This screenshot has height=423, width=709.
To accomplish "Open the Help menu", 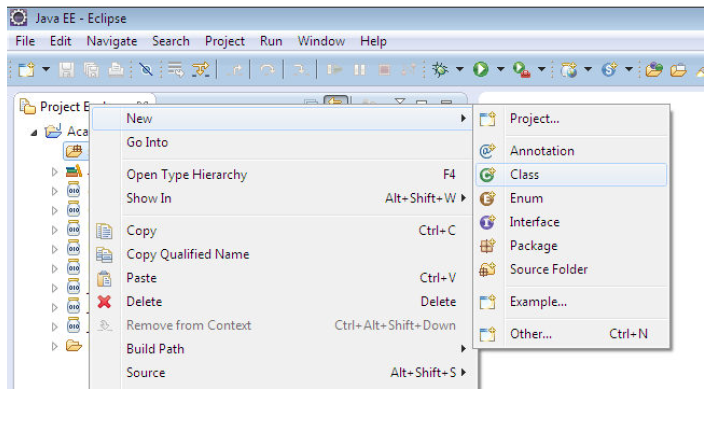I will [373, 41].
